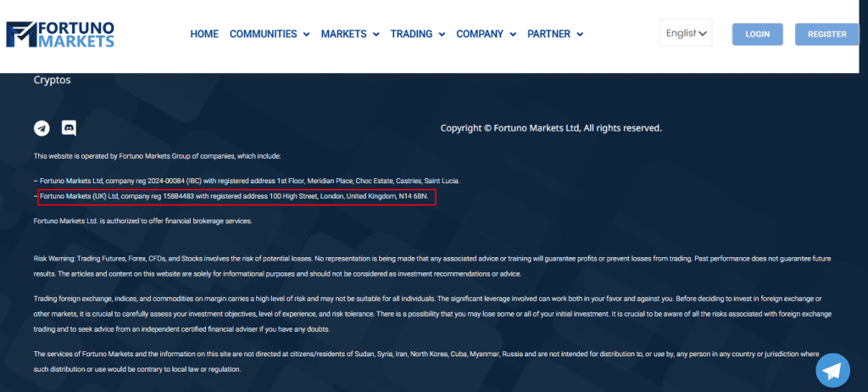
Task: Click the 'This website is operated by' line
Action: pyautogui.click(x=157, y=156)
